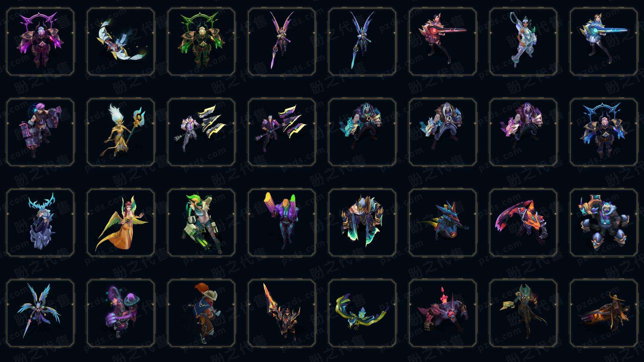The image size is (644, 362).
Task: Pick the blue cannon gunner skin tile
Action: coord(604,42)
